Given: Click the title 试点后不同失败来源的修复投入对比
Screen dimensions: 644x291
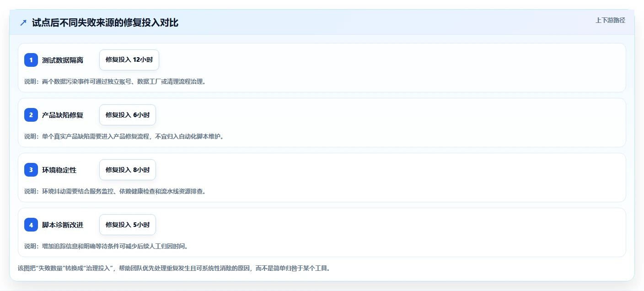Looking at the screenshot, I should [105, 22].
